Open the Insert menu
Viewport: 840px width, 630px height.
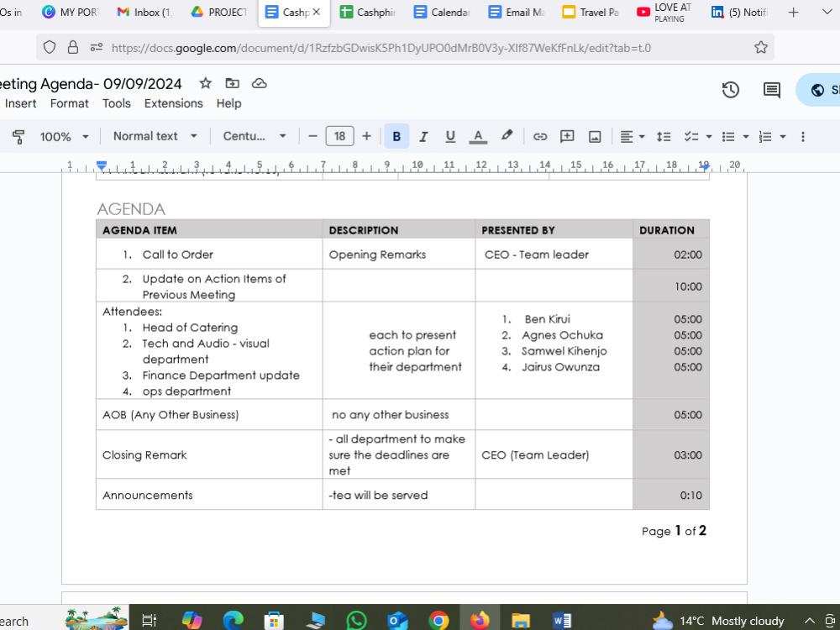(20, 103)
